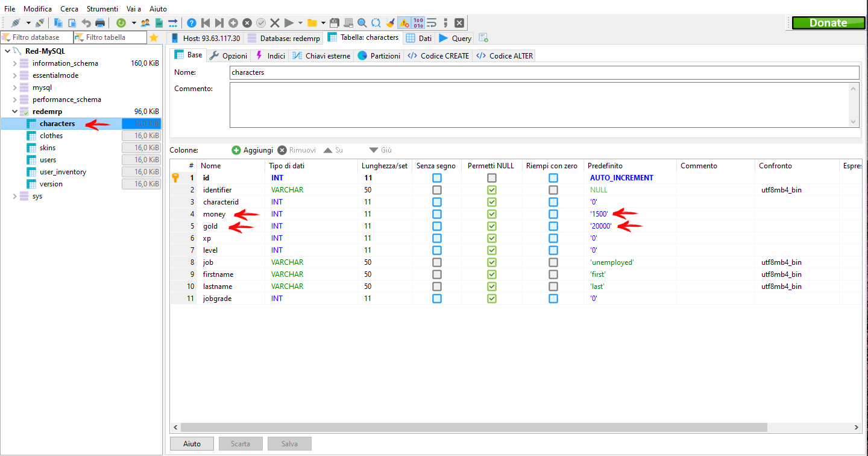Click the Aggiungi column button

click(253, 150)
